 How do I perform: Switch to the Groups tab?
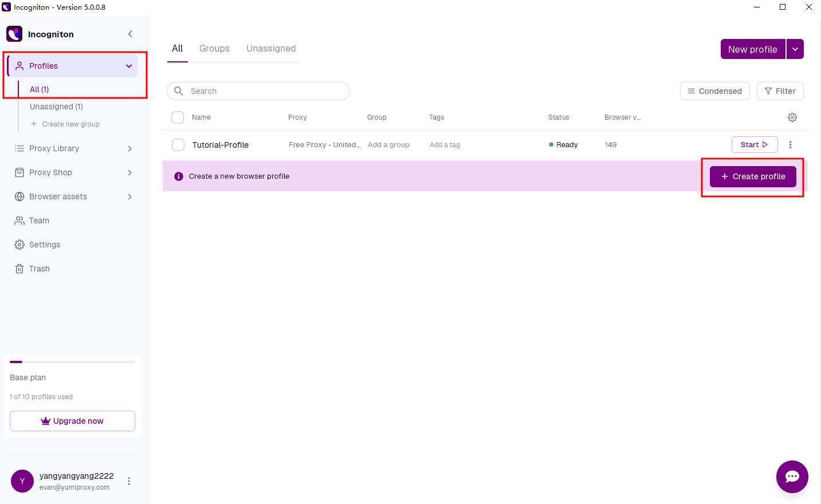tap(215, 49)
